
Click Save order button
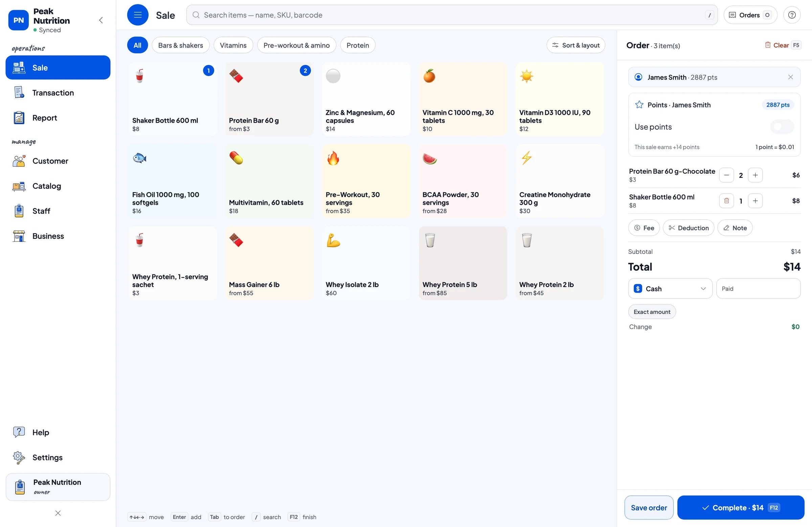(x=649, y=507)
